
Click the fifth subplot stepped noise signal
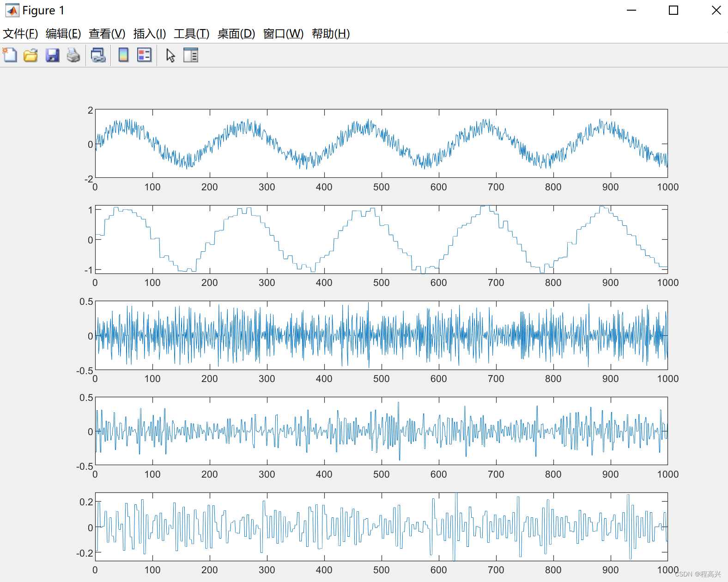click(x=382, y=527)
